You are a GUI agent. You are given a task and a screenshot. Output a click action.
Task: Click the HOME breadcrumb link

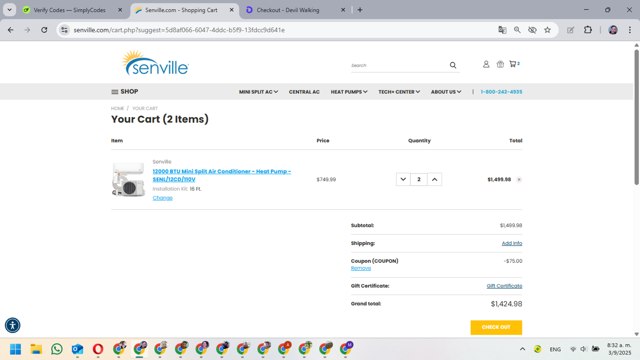point(117,108)
